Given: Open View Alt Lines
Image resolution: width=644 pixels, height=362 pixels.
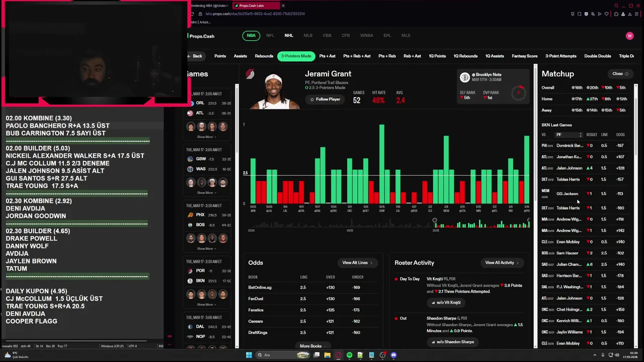Looking at the screenshot, I should (x=357, y=263).
